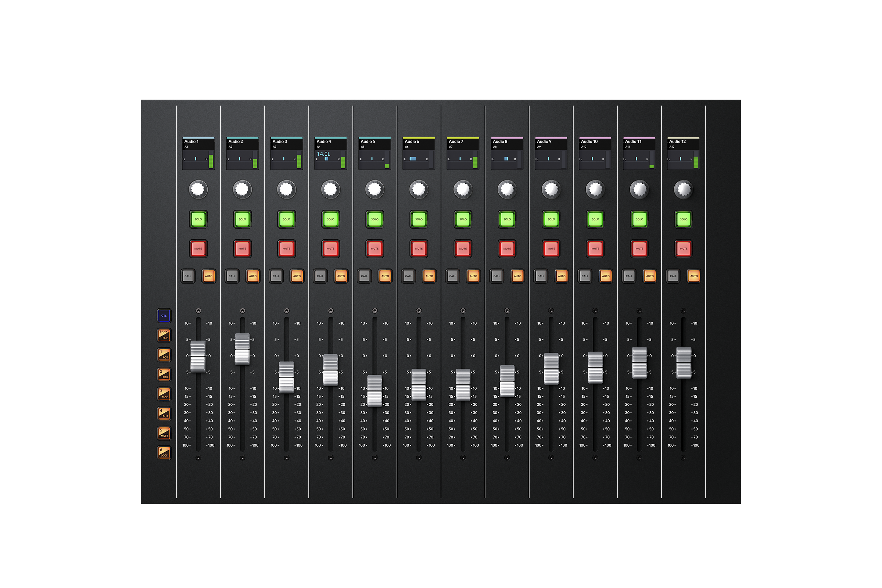882x588 pixels.
Task: Click the rotary knob on Audio 1
Action: pyautogui.click(x=198, y=189)
